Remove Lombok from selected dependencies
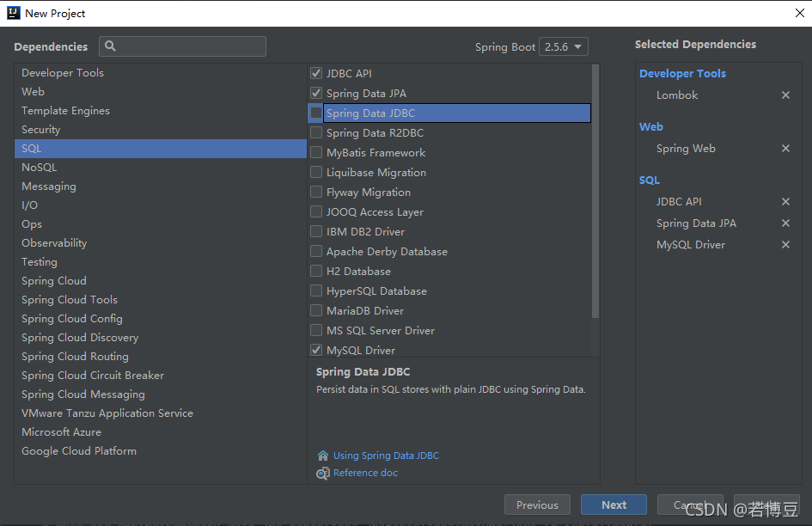This screenshot has height=526, width=812. click(785, 95)
